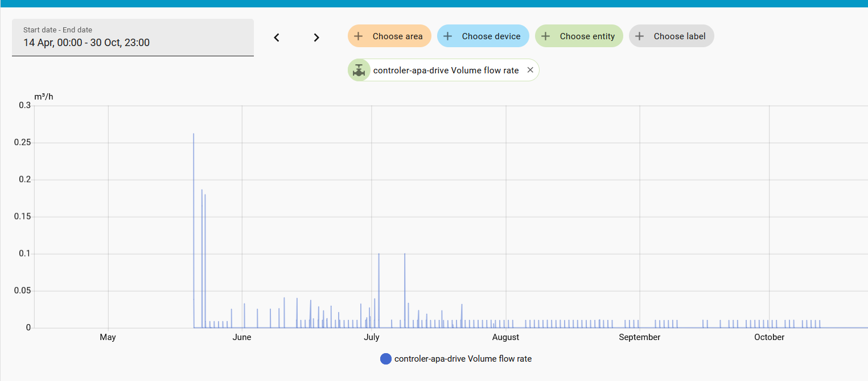Advance to the next date range

tap(316, 38)
